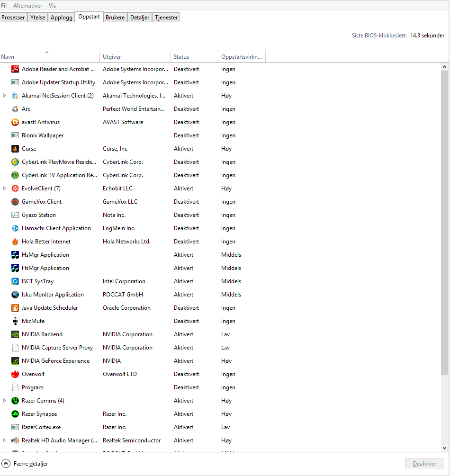
Task: Select the Isku Monitor Application icon
Action: (x=15, y=295)
